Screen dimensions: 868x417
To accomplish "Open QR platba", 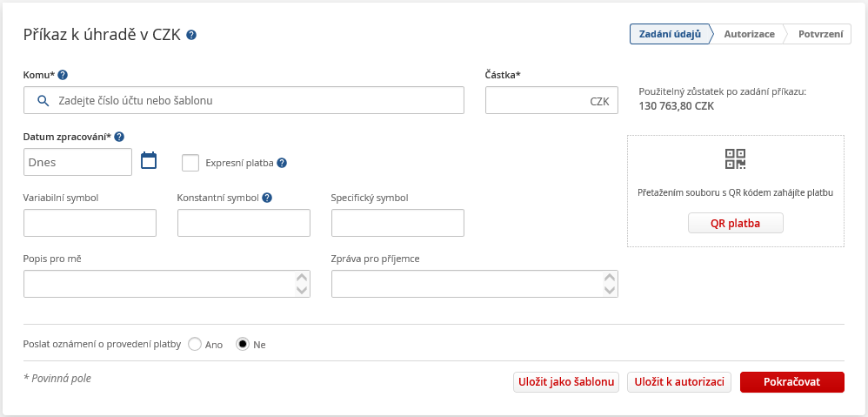I will point(736,223).
